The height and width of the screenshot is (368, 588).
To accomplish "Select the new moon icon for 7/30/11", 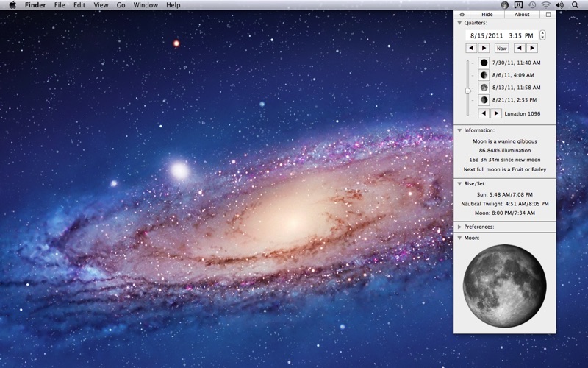I will (484, 63).
